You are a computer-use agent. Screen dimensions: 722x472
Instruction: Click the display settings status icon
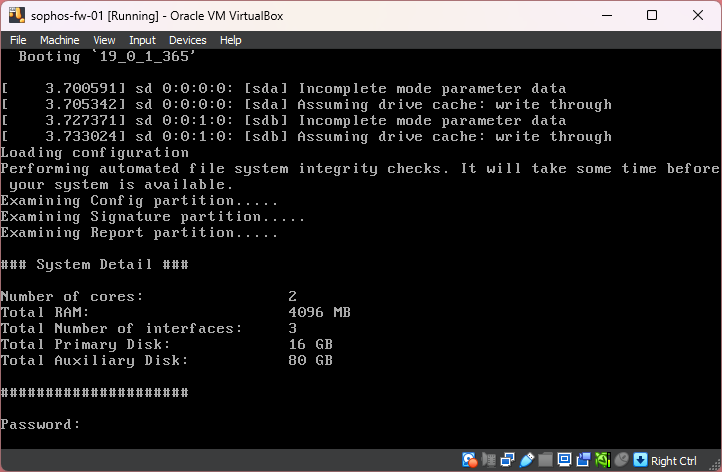(x=565, y=460)
